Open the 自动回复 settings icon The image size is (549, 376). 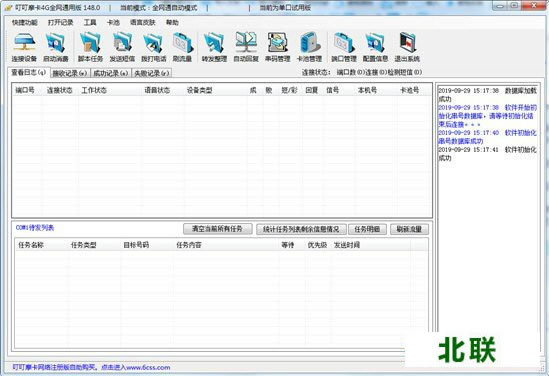(246, 48)
